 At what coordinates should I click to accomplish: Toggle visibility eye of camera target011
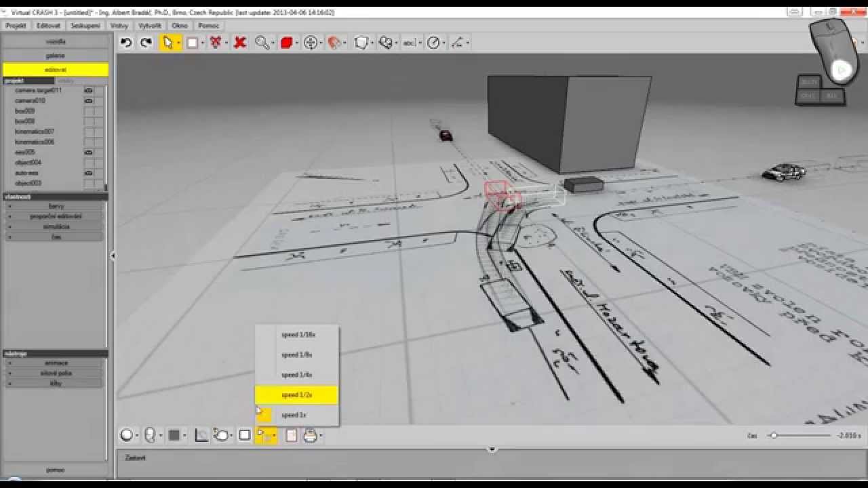coord(88,90)
